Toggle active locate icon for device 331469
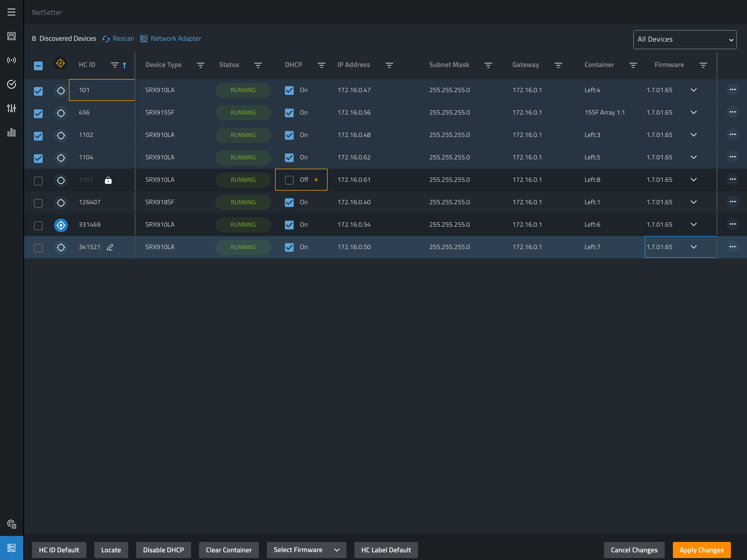The image size is (747, 560). point(61,225)
